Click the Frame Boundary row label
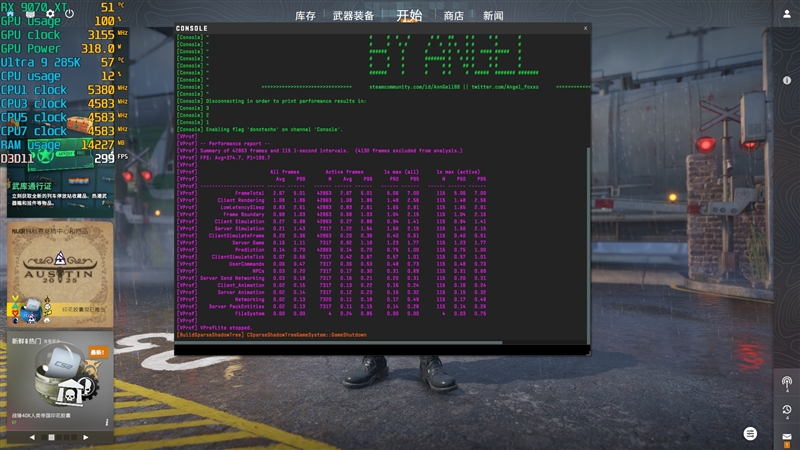 [x=244, y=215]
